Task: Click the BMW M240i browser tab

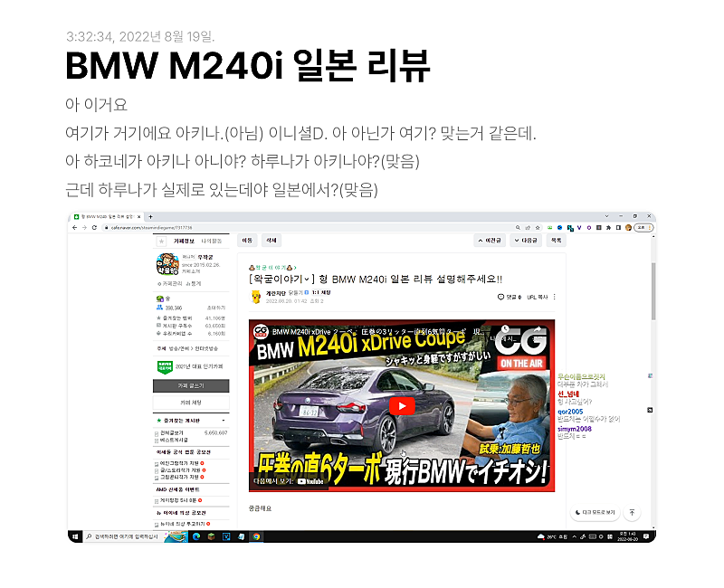Action: coord(107,216)
